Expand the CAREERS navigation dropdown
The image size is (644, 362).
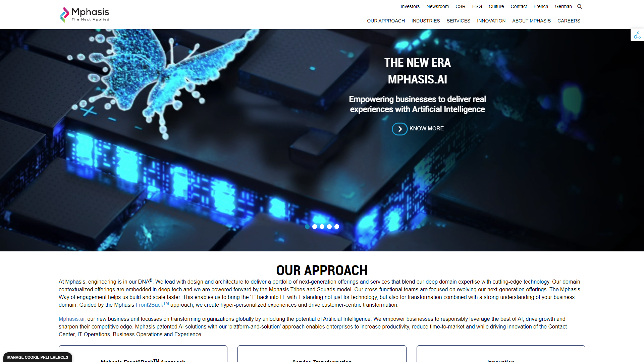(x=569, y=21)
